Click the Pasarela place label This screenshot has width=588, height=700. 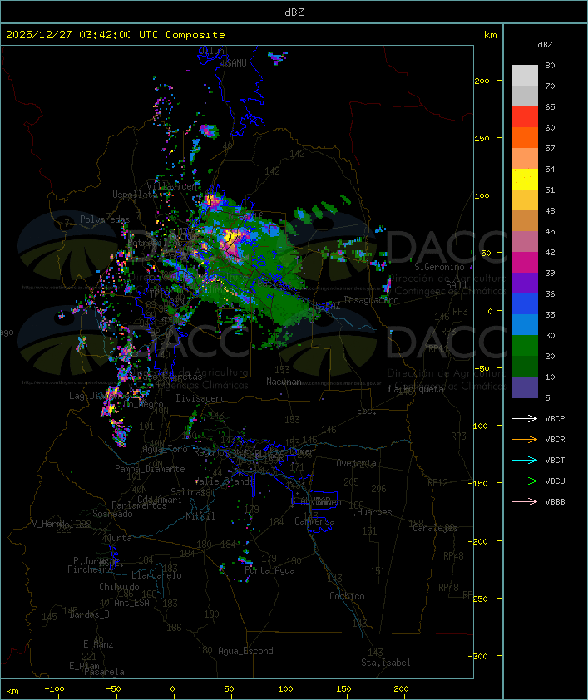[x=105, y=672]
